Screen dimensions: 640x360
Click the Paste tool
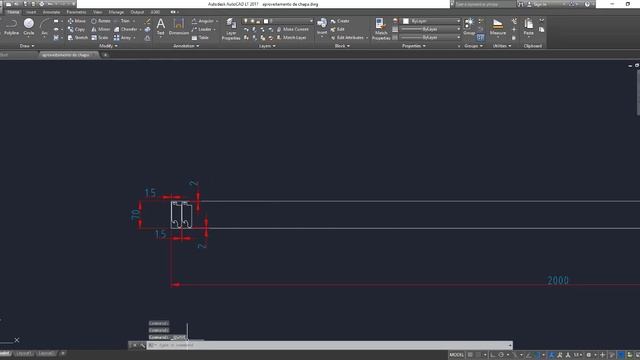click(529, 27)
